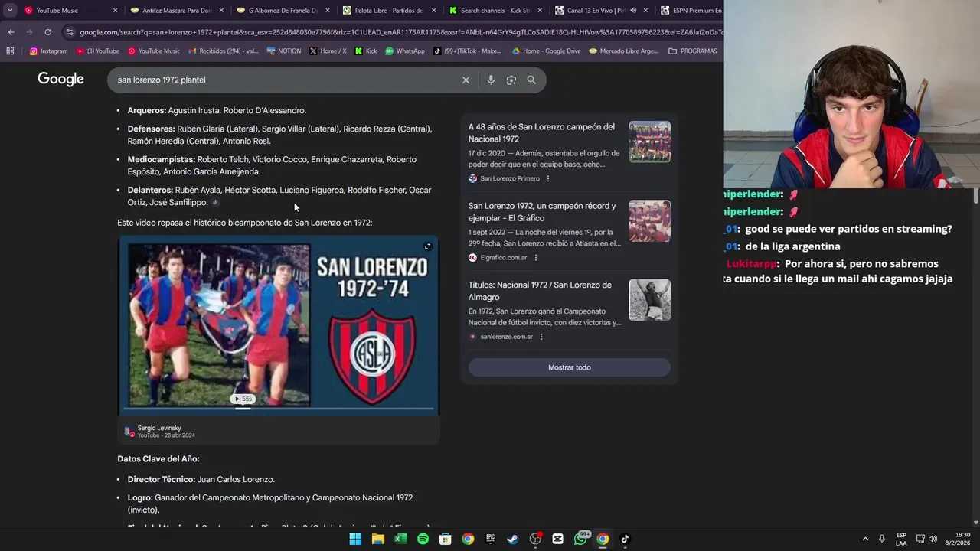Screen dimensions: 980x551
Task: Open the NOTION bookmark
Action: [x=283, y=51]
